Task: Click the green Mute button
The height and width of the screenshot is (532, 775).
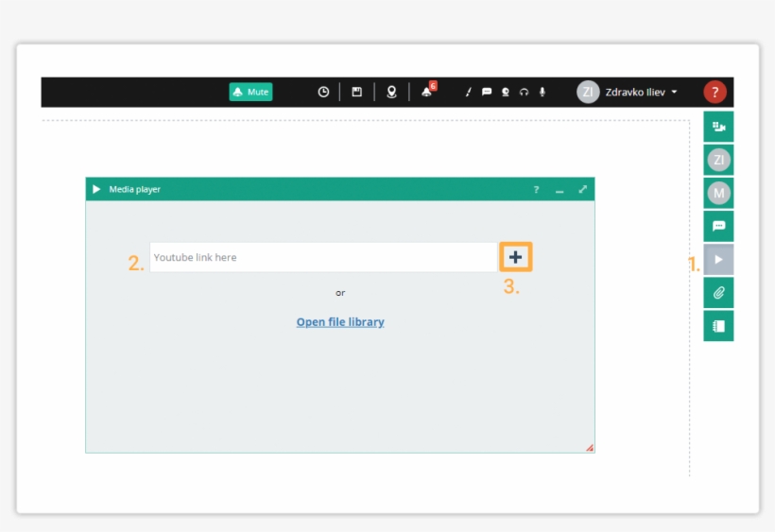Action: (x=250, y=92)
